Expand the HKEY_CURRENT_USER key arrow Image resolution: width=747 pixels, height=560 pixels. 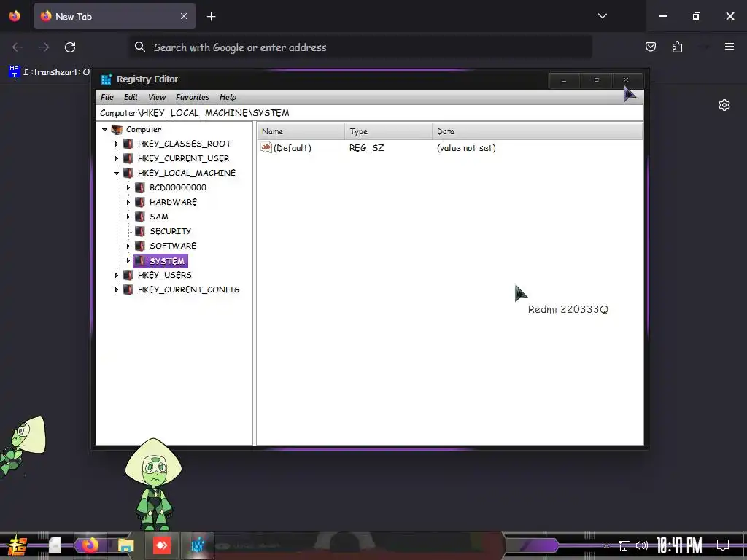coord(116,158)
